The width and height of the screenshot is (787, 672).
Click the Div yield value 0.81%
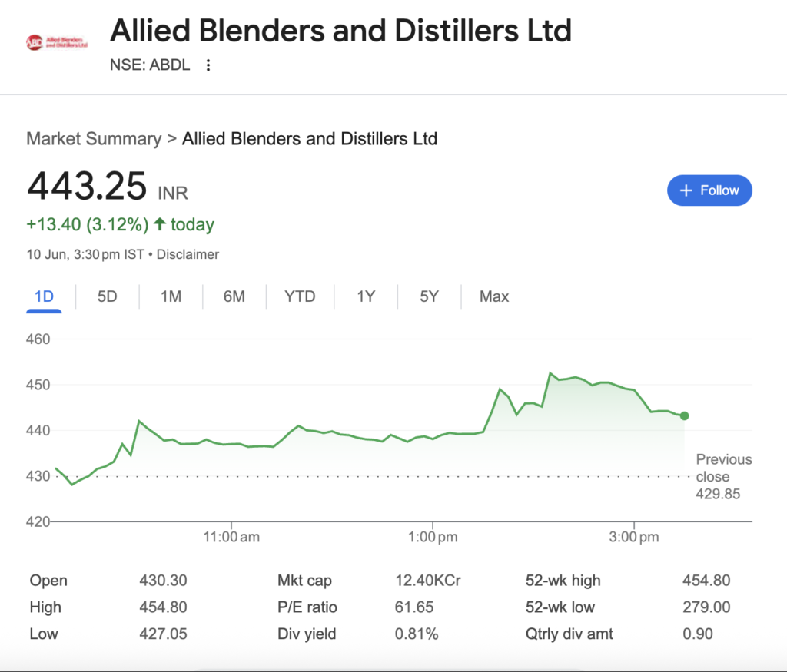click(x=417, y=634)
